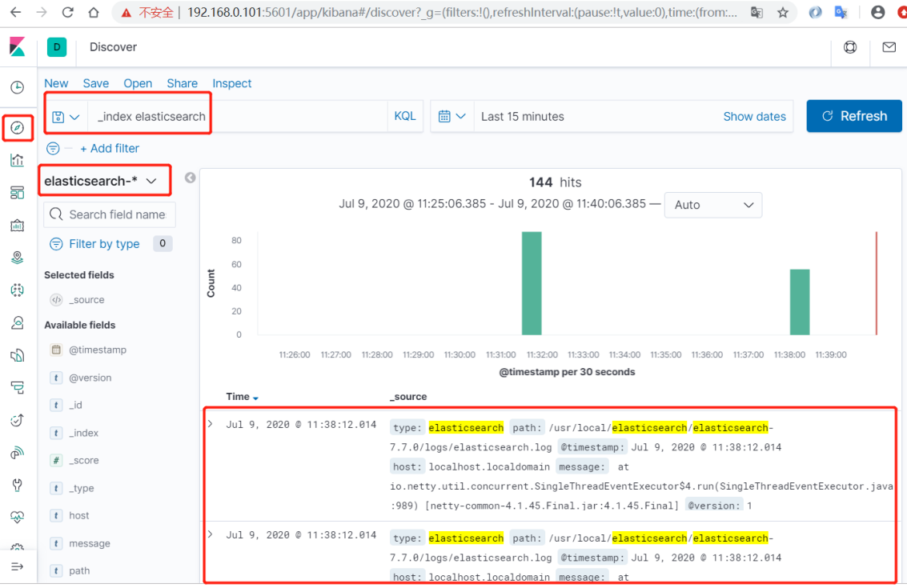Screen dimensions: 907x588
Task: Select the _type available field
Action: coord(81,488)
